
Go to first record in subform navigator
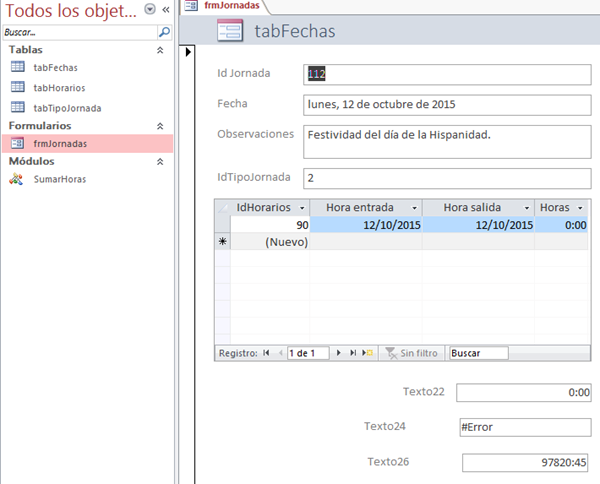pos(266,353)
